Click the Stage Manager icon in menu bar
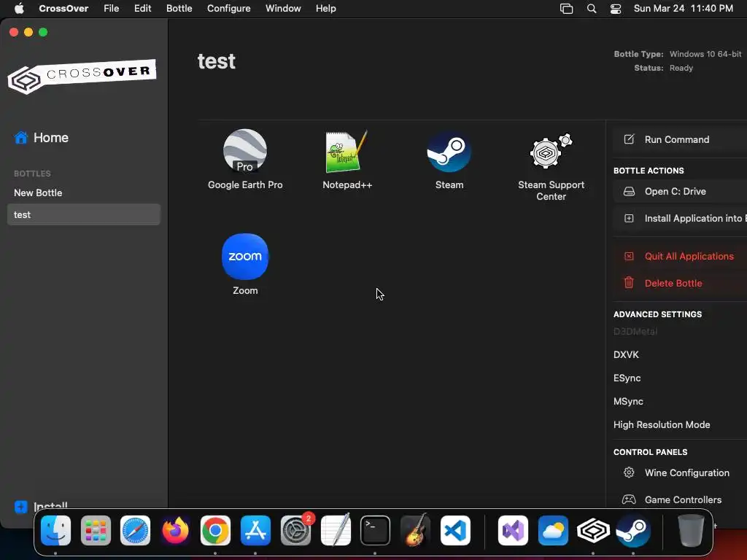This screenshot has height=560, width=747. 566,9
